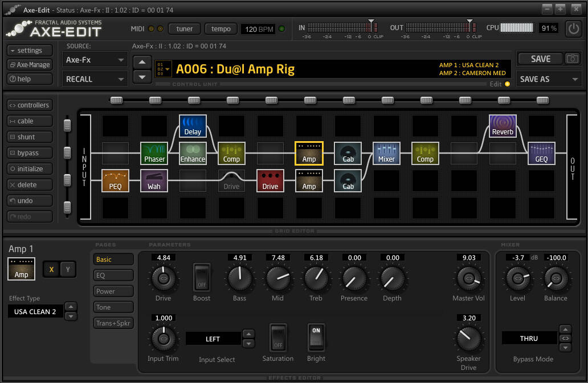588x383 pixels.
Task: Open the tuner
Action: (185, 29)
